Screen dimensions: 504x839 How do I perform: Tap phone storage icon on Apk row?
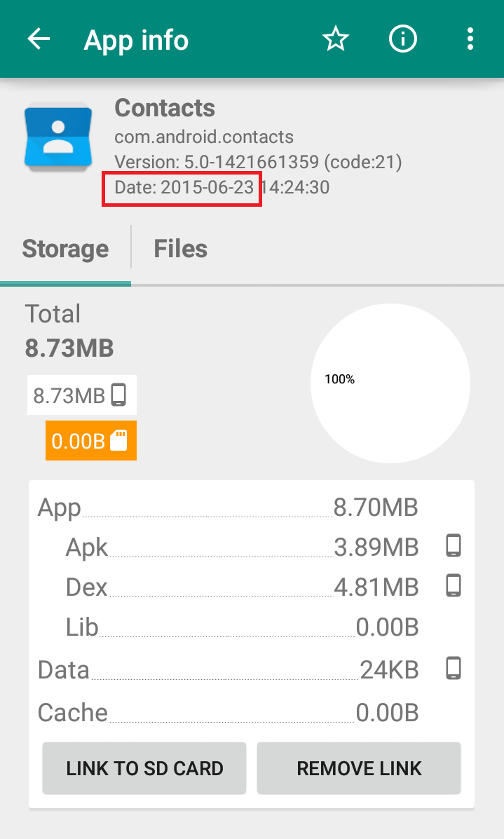click(x=454, y=545)
